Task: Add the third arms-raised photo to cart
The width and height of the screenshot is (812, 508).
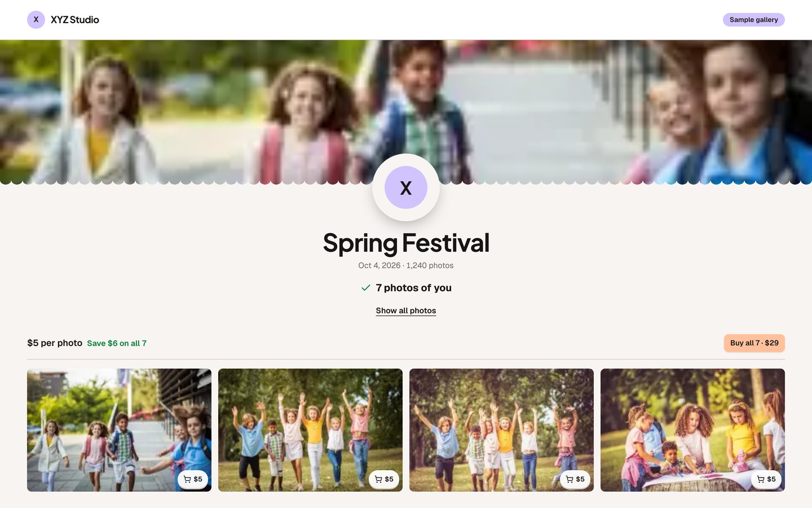Action: (575, 479)
